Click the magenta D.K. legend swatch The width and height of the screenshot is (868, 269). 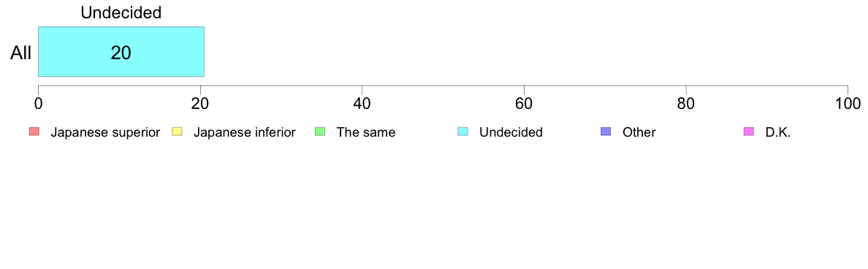(749, 132)
